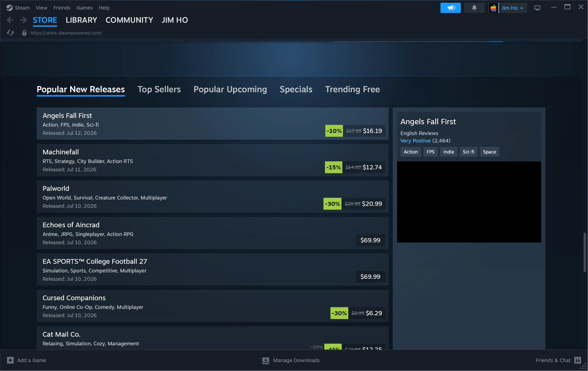
Task: Click the Very Positive reviews link
Action: (x=416, y=141)
